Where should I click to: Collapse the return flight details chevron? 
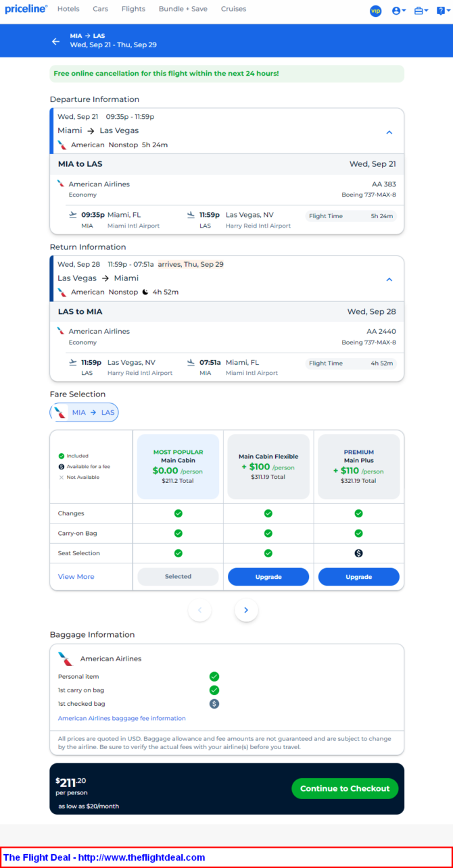[389, 280]
